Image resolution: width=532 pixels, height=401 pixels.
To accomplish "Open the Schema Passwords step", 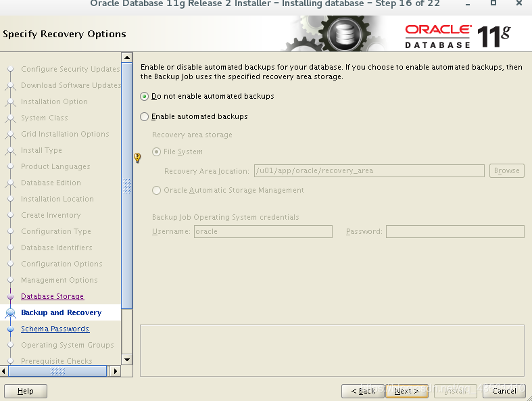I will [55, 329].
